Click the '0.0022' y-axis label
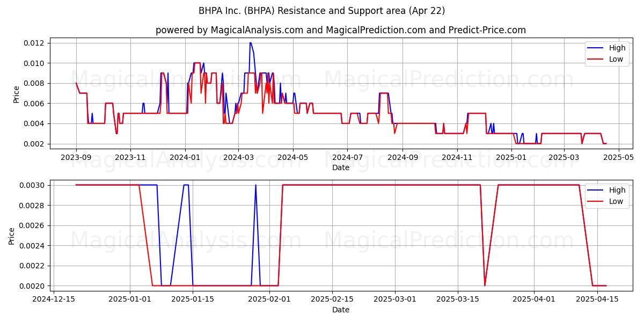The height and width of the screenshot is (322, 644). tap(32, 266)
